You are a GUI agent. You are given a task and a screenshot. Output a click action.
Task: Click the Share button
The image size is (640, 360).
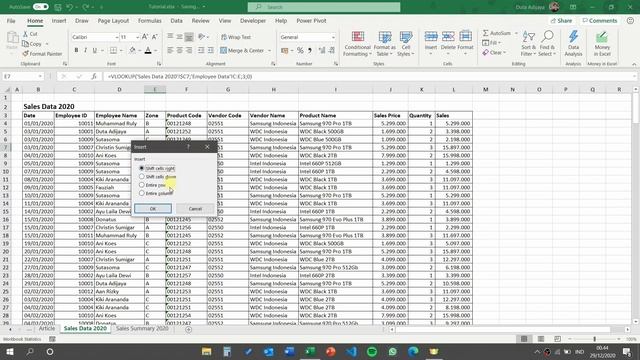tap(561, 21)
